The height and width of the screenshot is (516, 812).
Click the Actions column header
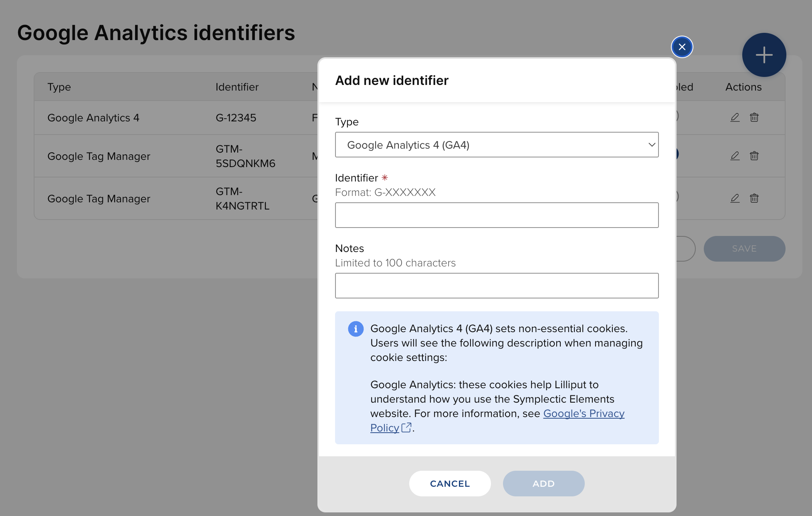(x=743, y=87)
